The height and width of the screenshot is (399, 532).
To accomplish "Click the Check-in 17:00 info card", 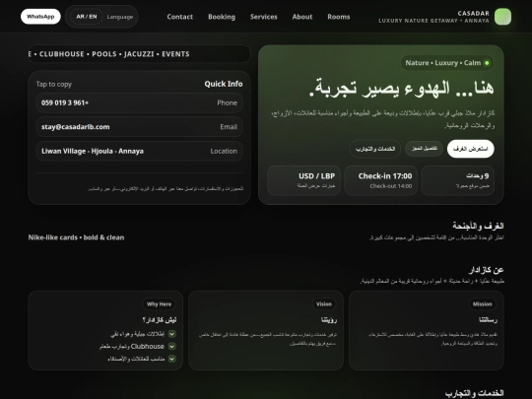I will point(380,180).
